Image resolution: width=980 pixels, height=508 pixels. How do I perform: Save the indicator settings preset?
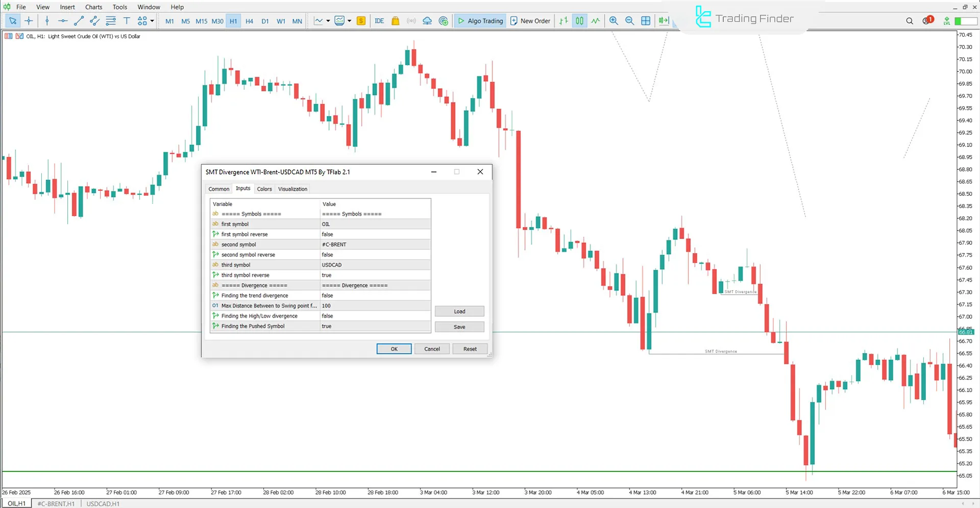click(459, 326)
